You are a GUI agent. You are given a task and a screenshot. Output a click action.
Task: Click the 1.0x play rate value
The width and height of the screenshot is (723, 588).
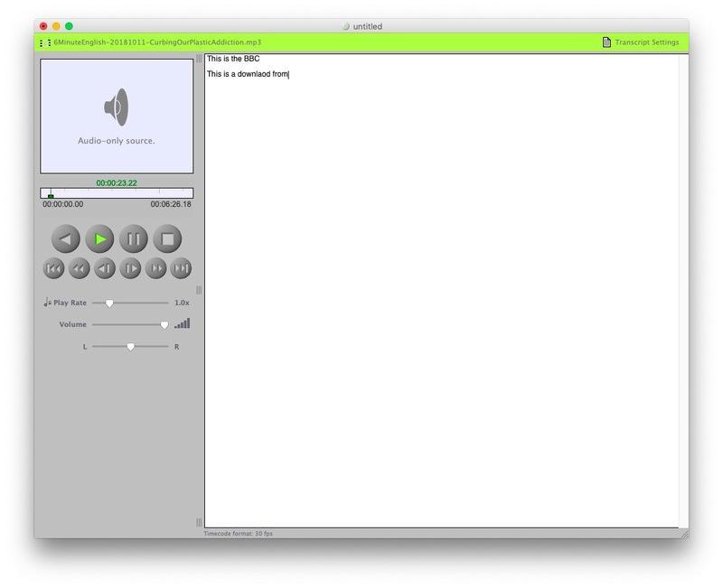182,303
